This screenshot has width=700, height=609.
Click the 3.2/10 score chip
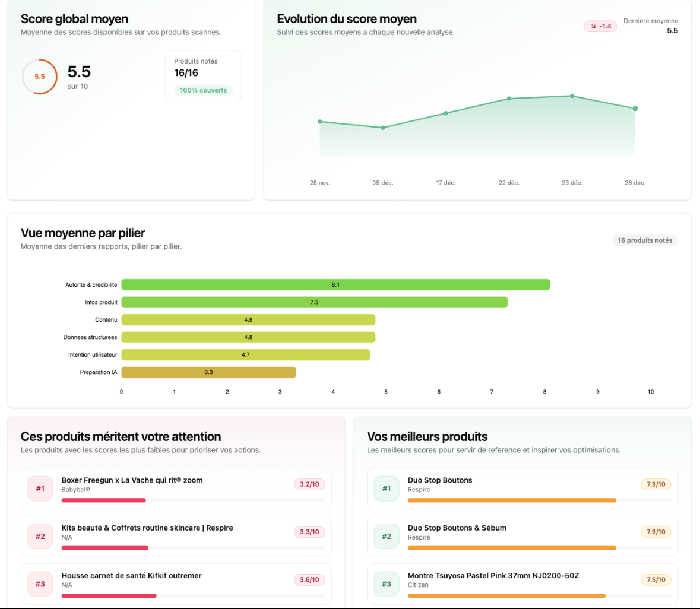coord(309,484)
